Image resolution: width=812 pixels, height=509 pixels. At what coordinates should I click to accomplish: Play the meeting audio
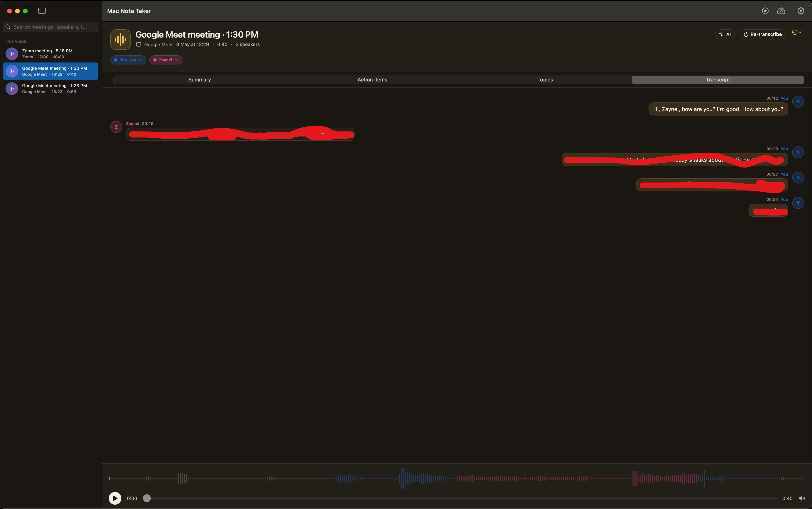point(115,498)
